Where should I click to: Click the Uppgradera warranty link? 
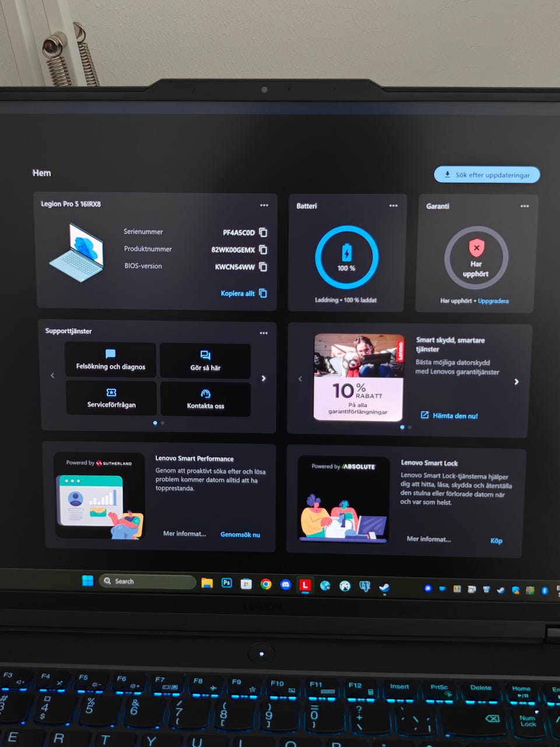point(493,301)
